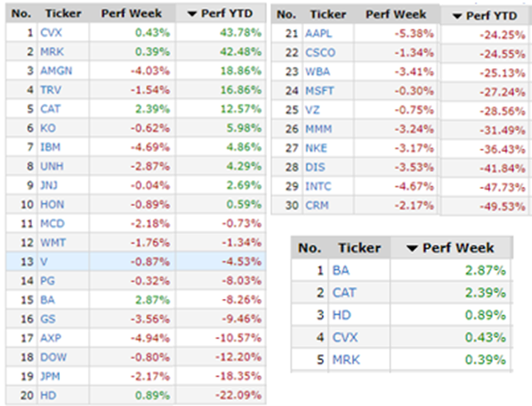Open the MMM ticker link

click(318, 129)
